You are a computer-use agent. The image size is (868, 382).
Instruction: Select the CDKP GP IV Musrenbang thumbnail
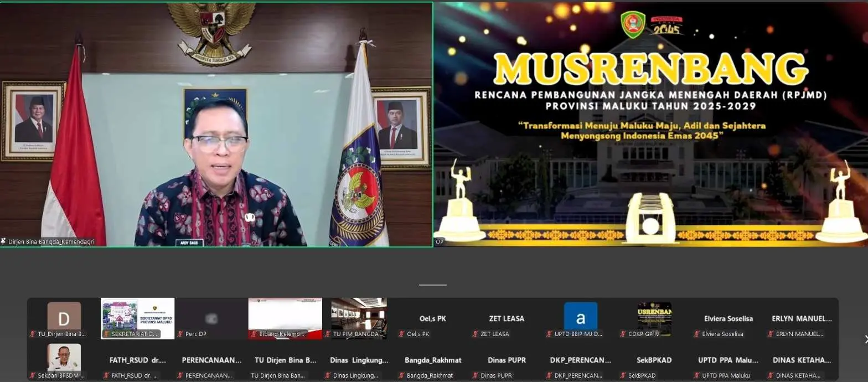(x=654, y=316)
